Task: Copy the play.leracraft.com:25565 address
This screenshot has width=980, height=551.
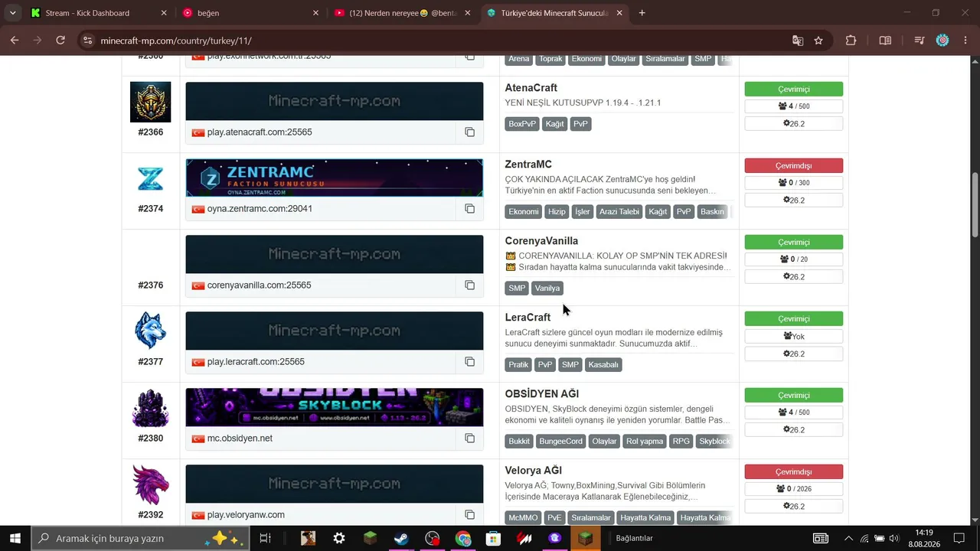Action: (469, 362)
